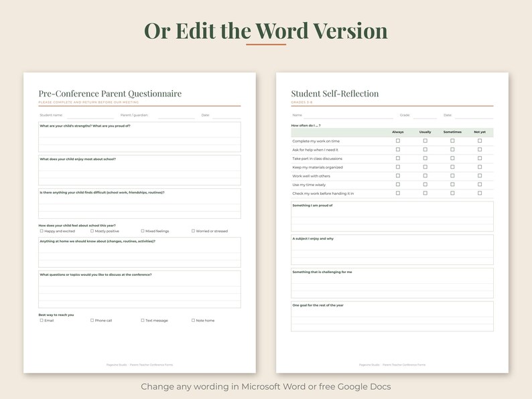Mark Not yet for Work well with others

480,176
